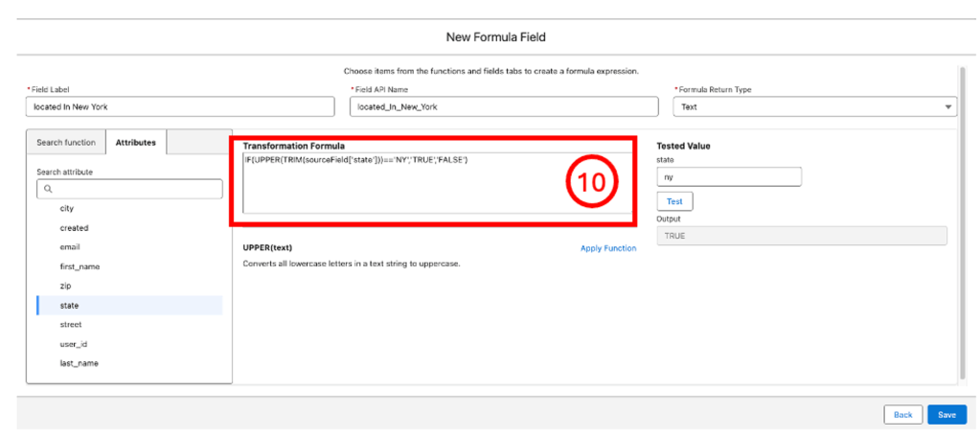Pick the first_name attribute
The height and width of the screenshot is (438, 980).
click(80, 266)
